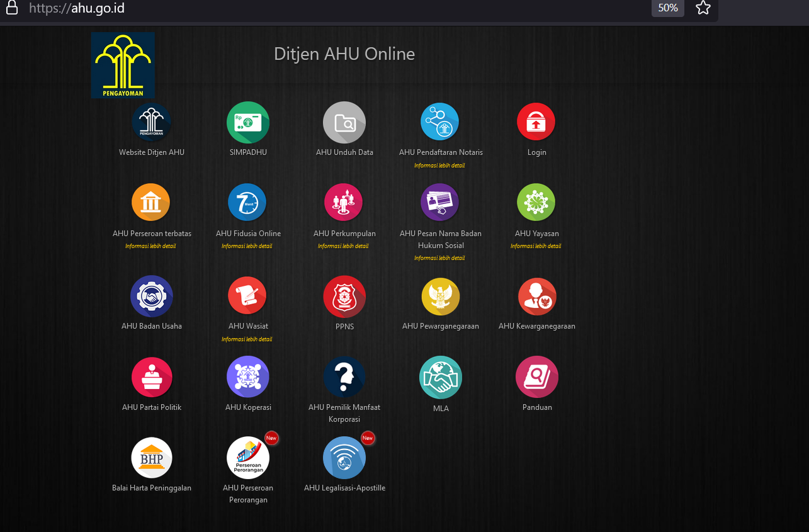
Task: Click the AHU Unduh Data folder icon
Action: [x=344, y=122]
